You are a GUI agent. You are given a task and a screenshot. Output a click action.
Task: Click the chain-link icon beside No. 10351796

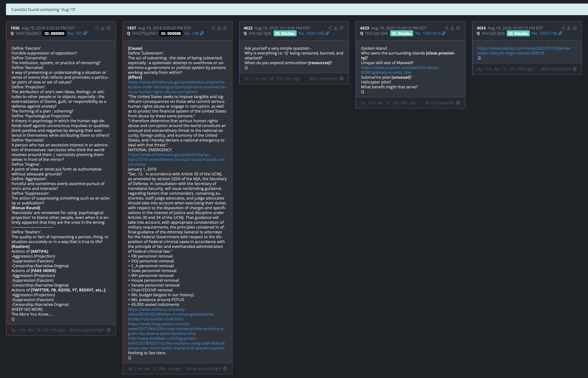[x=560, y=33]
